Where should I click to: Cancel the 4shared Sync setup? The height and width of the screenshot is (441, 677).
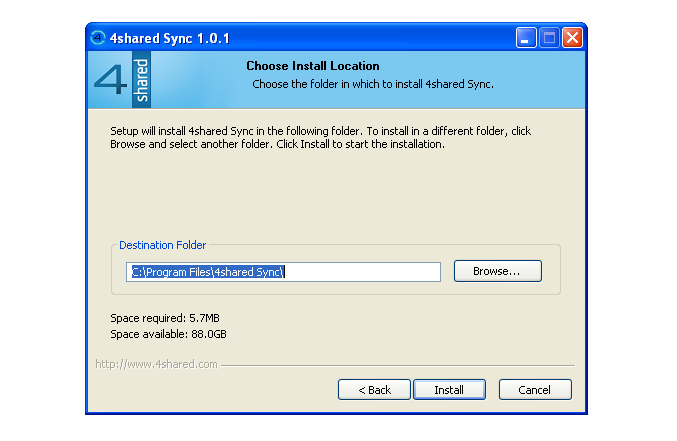[x=535, y=390]
